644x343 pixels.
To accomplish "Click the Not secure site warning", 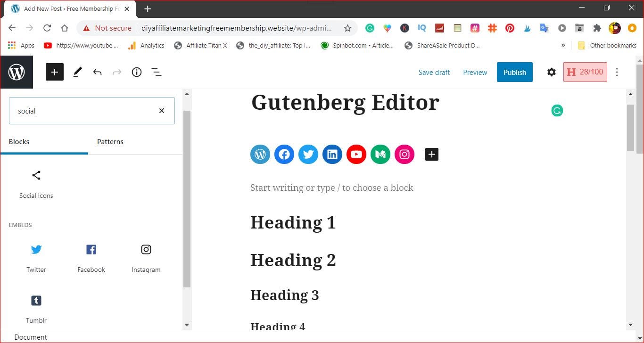I will (107, 28).
